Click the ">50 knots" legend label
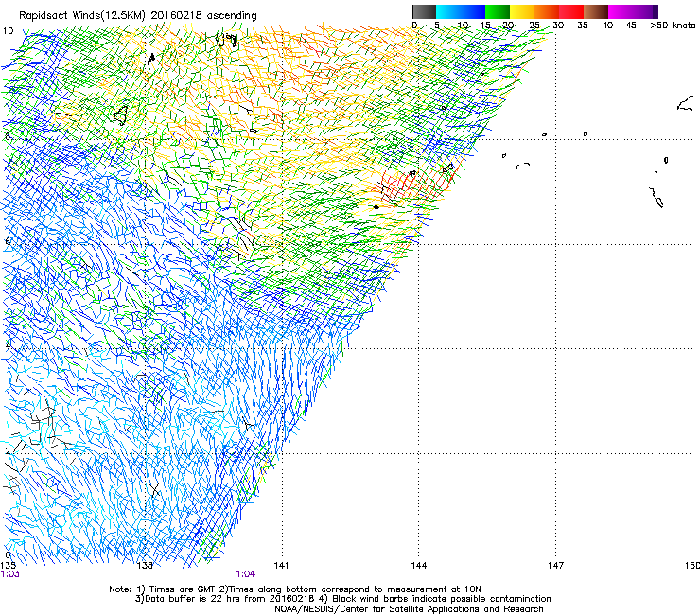Image resolution: width=700 pixels, height=615 pixels. pos(673,26)
